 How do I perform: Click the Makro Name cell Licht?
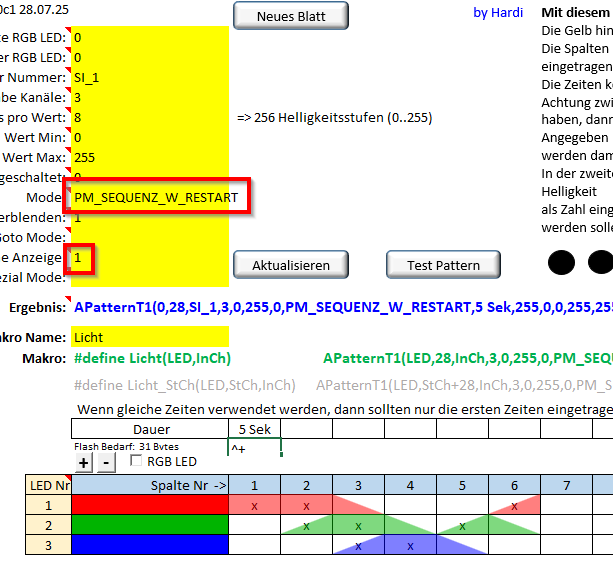tap(148, 337)
